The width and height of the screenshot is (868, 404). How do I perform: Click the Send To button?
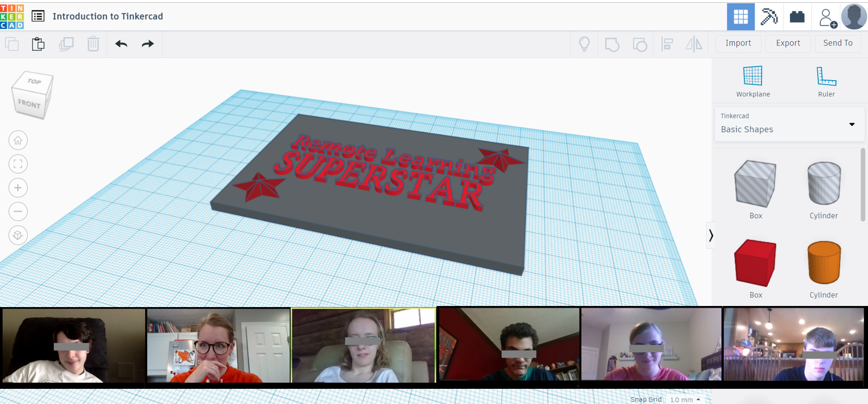(838, 43)
